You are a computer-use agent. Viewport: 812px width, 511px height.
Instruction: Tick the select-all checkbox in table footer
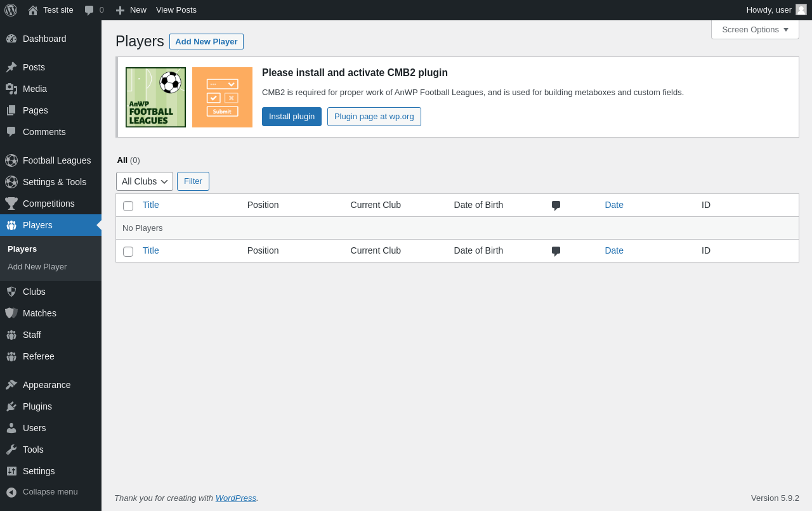[128, 252]
